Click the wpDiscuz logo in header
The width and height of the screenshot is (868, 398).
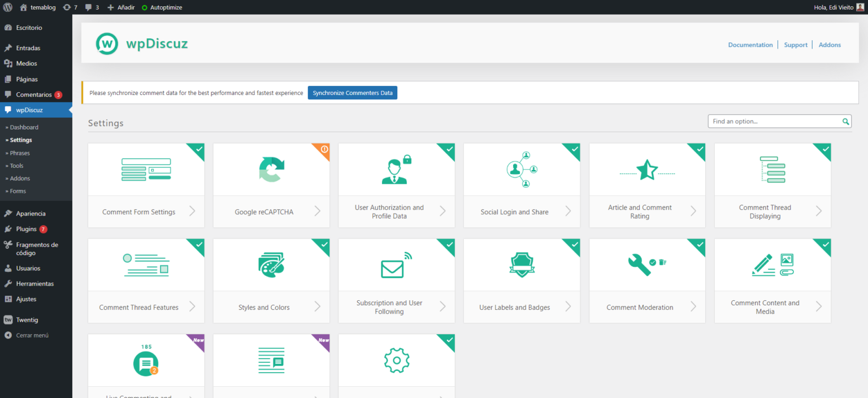coord(142,44)
